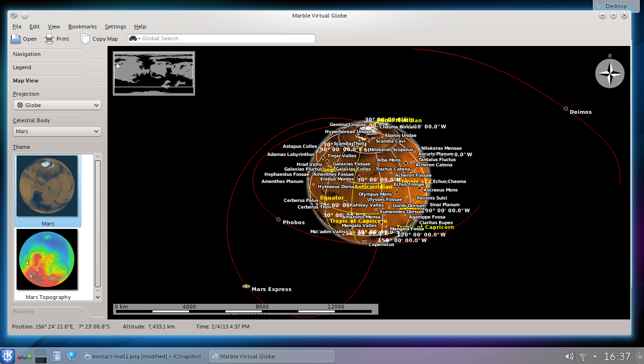
Task: Click the Adamas Labyrinthus label
Action: tap(291, 155)
